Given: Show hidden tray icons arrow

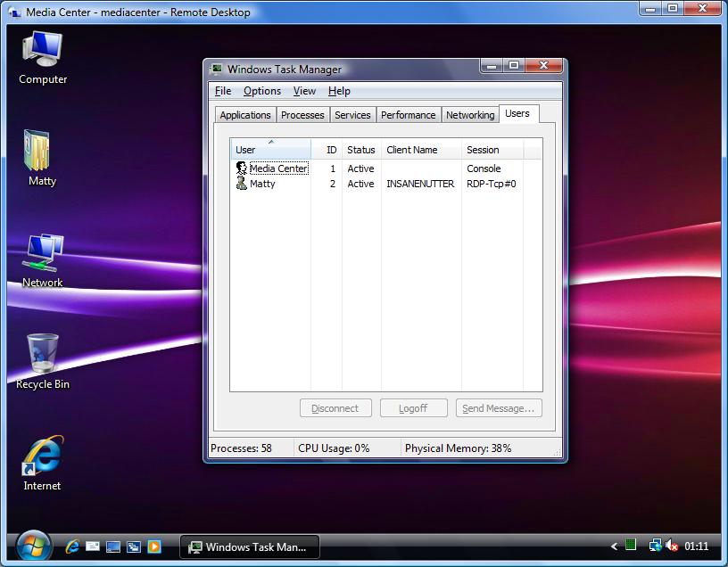Looking at the screenshot, I should (614, 546).
